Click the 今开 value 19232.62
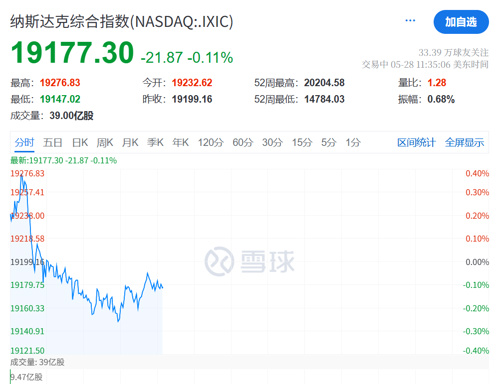The height and width of the screenshot is (384, 500). 192,83
